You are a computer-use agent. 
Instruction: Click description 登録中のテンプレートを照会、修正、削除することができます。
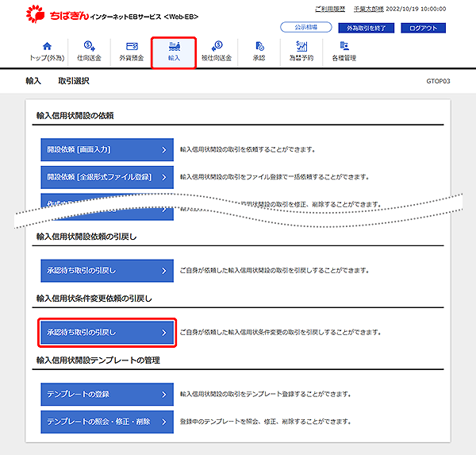(x=266, y=422)
